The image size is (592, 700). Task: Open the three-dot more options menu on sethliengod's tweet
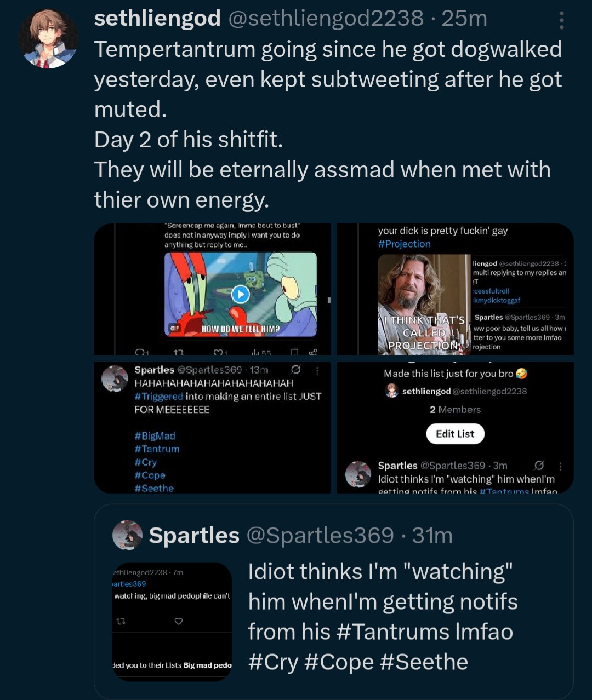click(x=561, y=20)
